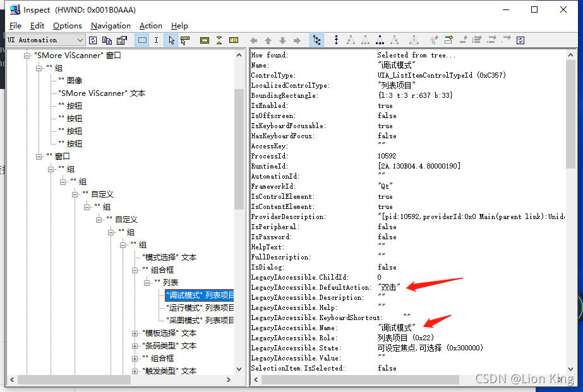Toggle the Watch Focus dashed rectangle button
Image resolution: width=583 pixels, height=392 pixels.
[x=142, y=40]
